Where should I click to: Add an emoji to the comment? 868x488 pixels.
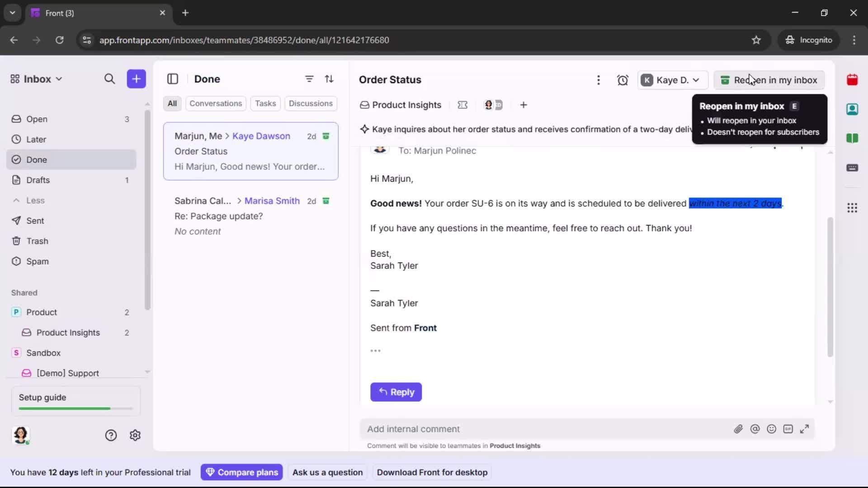coord(772,429)
